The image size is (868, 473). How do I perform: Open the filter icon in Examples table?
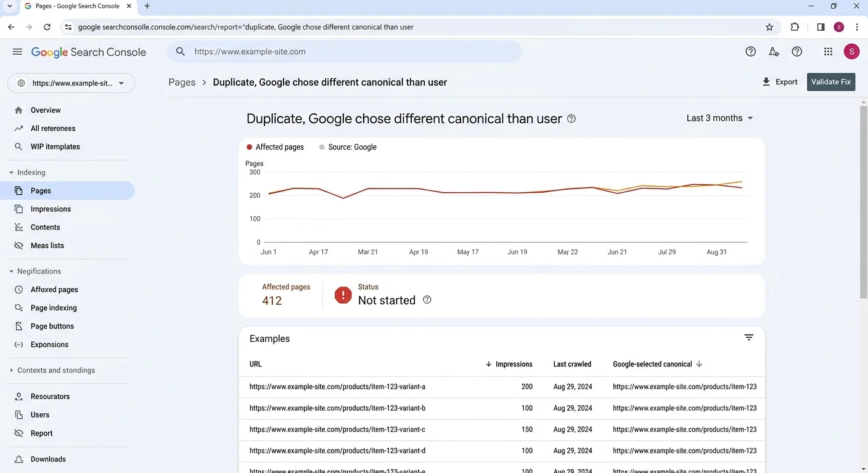749,338
